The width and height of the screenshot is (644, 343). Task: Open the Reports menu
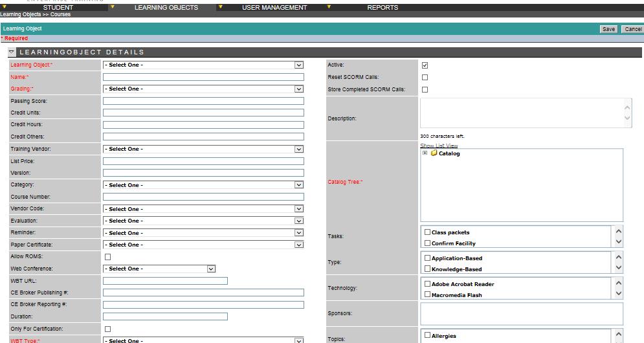tap(383, 7)
